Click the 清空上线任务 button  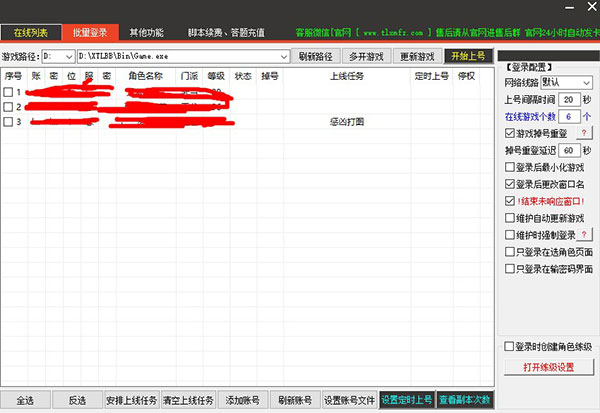point(188,400)
